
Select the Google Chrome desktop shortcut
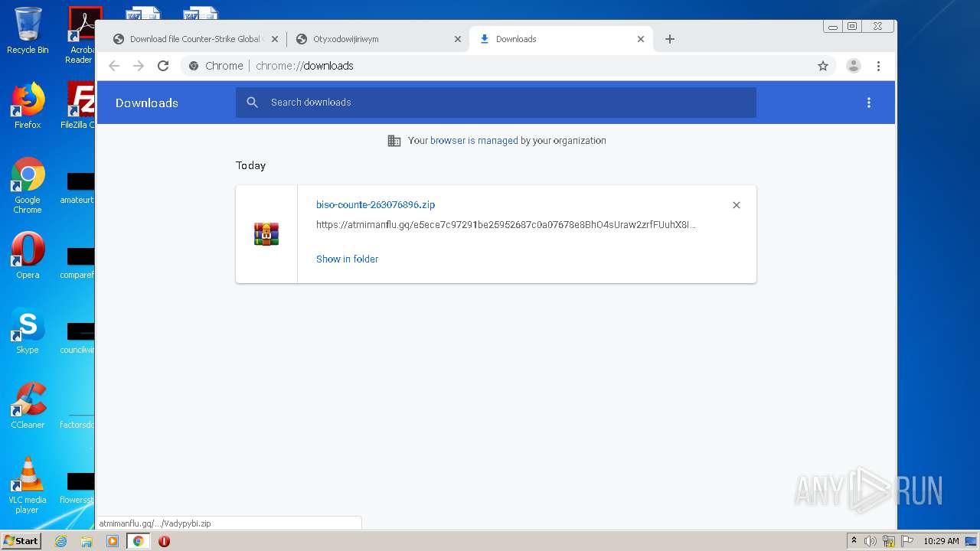coord(28,185)
